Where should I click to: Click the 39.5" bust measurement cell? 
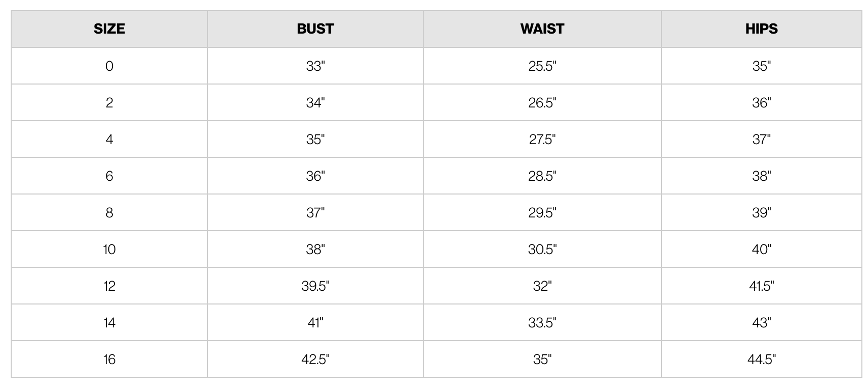coord(315,286)
